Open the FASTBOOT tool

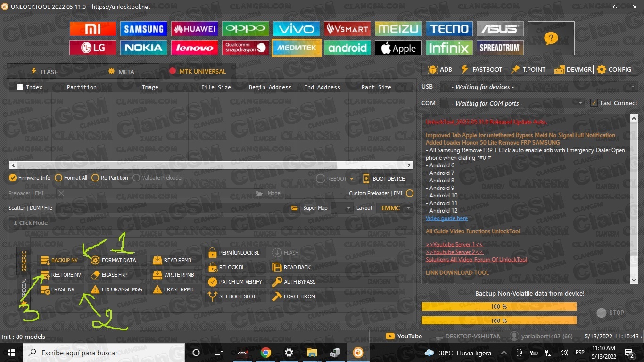(x=481, y=69)
